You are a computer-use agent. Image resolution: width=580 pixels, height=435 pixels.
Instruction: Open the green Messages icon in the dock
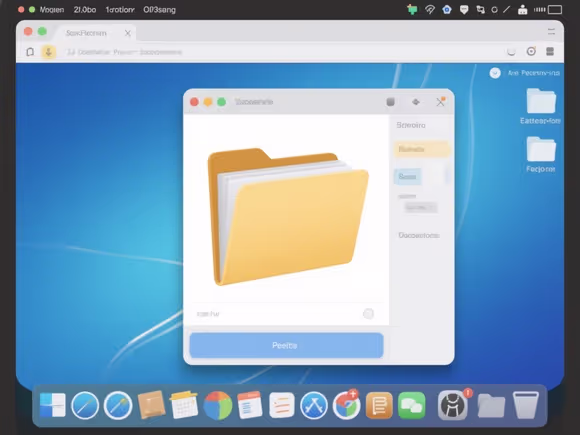pos(412,405)
